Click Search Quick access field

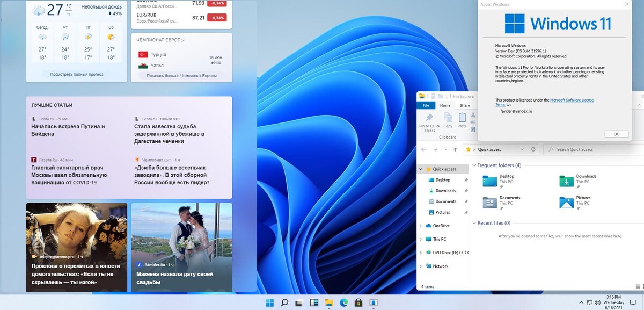[593, 149]
